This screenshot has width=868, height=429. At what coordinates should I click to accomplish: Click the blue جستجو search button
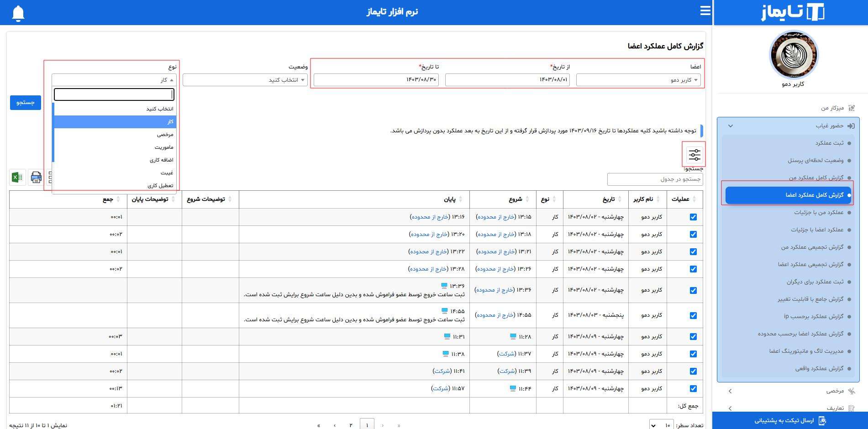tap(26, 103)
